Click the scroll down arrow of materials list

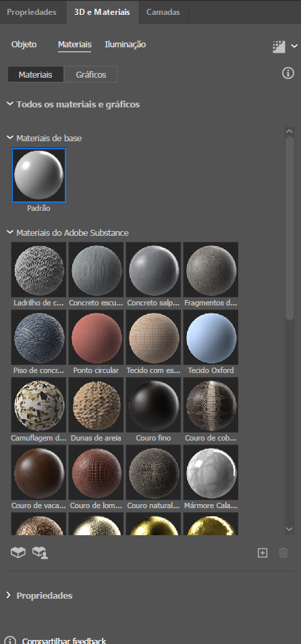[x=290, y=529]
